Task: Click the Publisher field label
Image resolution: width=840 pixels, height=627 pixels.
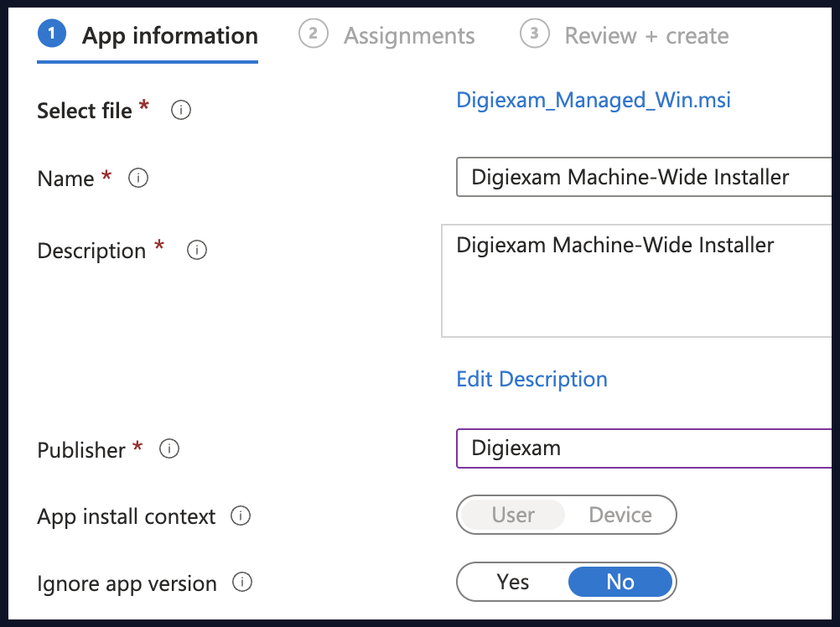Action: pyautogui.click(x=80, y=450)
